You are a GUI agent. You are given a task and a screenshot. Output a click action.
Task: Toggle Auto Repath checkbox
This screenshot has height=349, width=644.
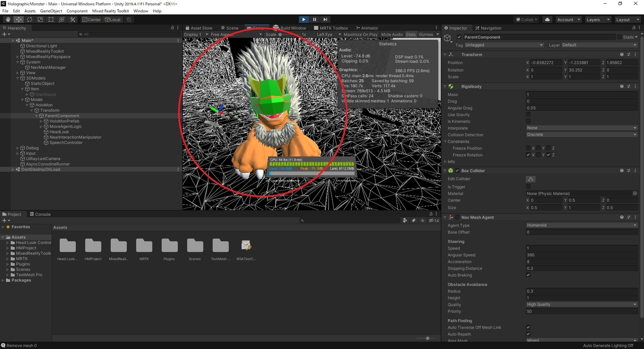(528, 334)
